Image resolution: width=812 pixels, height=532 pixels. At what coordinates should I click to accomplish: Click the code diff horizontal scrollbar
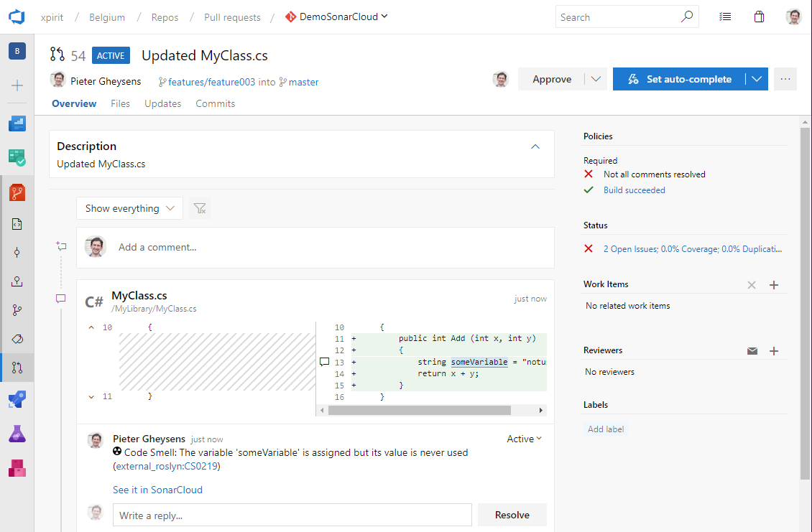[420, 411]
